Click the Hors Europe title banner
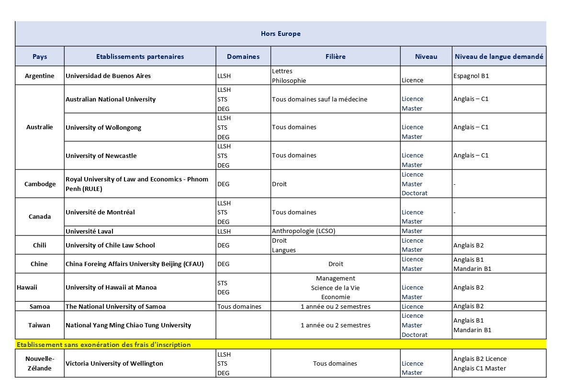Viewport: 564px width, 392px height. tap(281, 34)
